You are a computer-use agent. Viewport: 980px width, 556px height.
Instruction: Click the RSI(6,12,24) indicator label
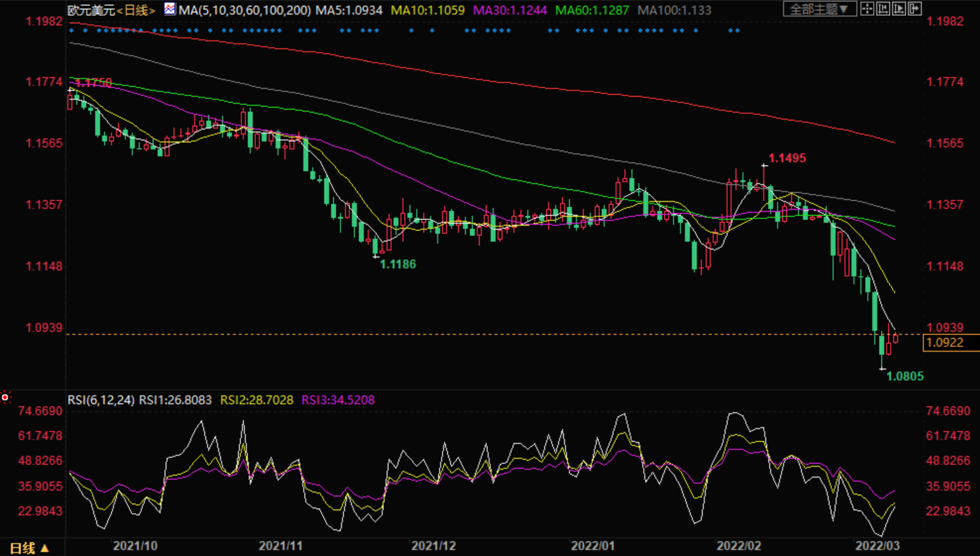point(101,400)
